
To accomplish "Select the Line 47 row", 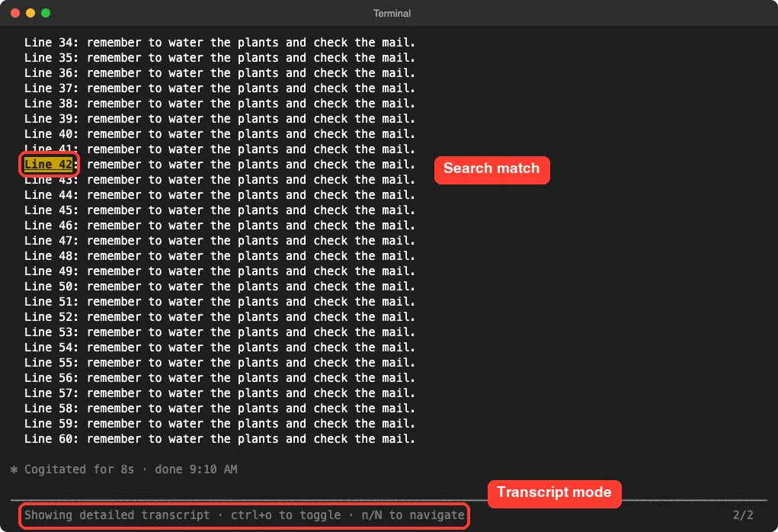I will click(x=219, y=241).
